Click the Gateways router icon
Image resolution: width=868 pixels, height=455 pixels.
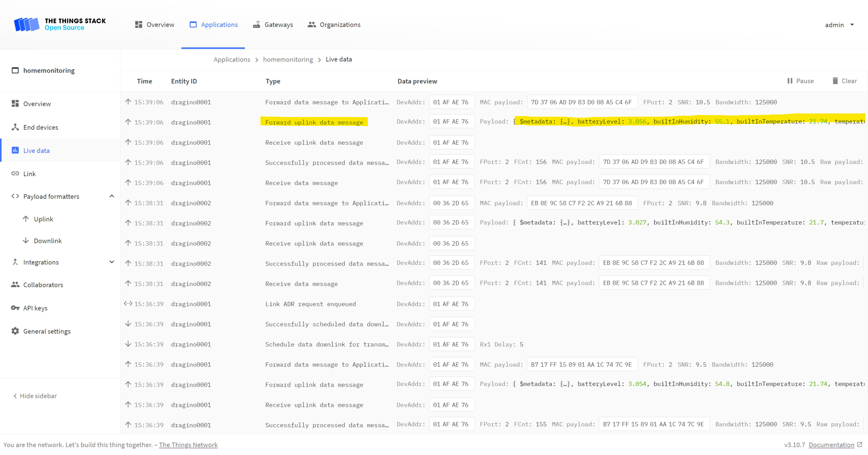[x=256, y=25]
